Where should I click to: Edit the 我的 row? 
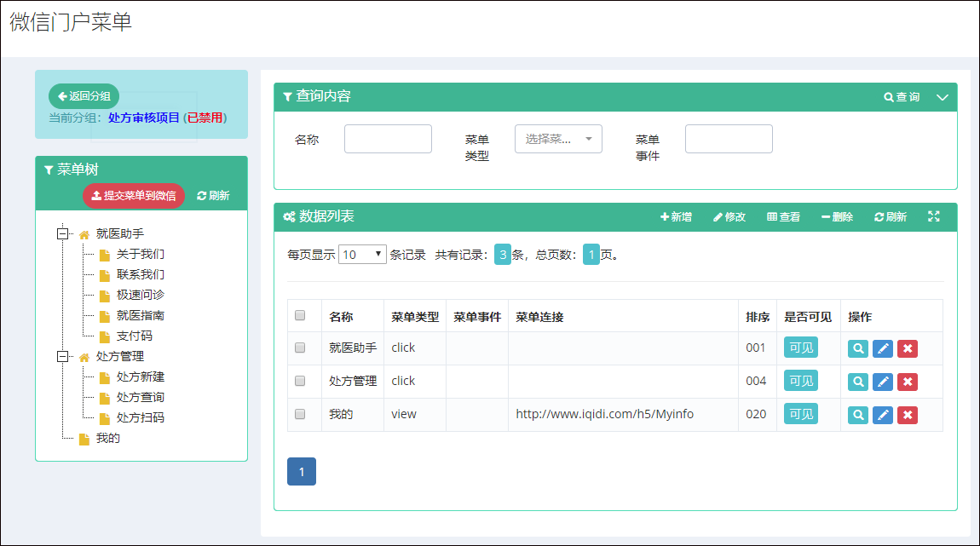883,415
